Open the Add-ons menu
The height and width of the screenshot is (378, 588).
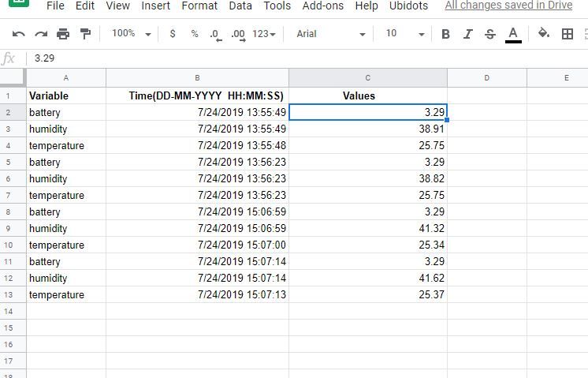(x=323, y=6)
